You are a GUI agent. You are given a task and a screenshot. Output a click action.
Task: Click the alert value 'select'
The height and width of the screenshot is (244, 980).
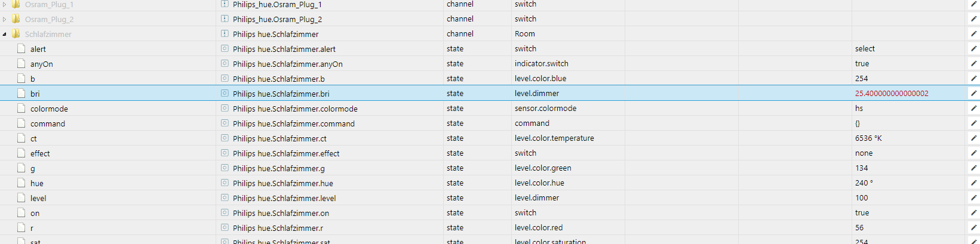[x=865, y=49]
